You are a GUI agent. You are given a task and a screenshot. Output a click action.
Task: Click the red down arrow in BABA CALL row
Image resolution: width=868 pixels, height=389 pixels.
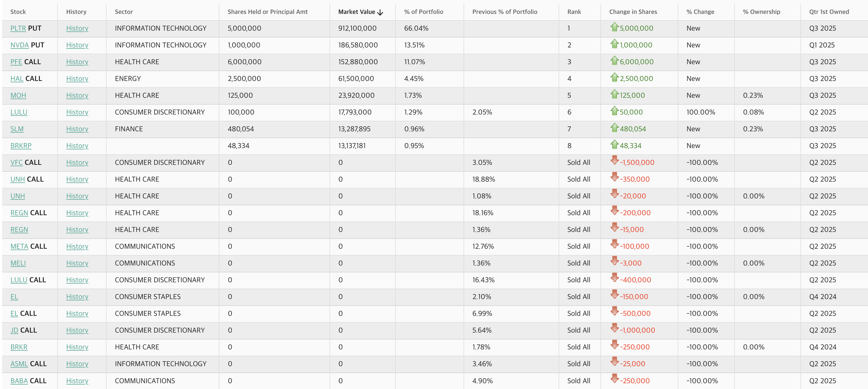614,378
